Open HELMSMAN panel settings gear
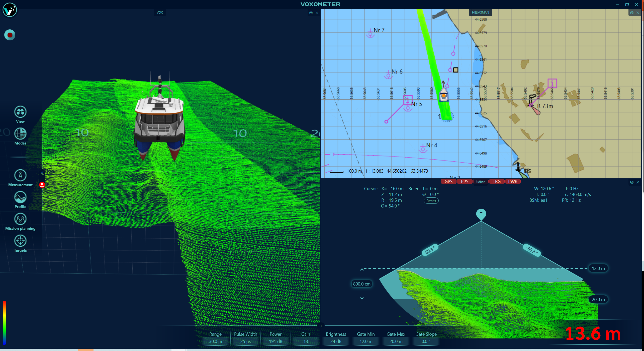Viewport: 644px width, 351px height. click(632, 13)
